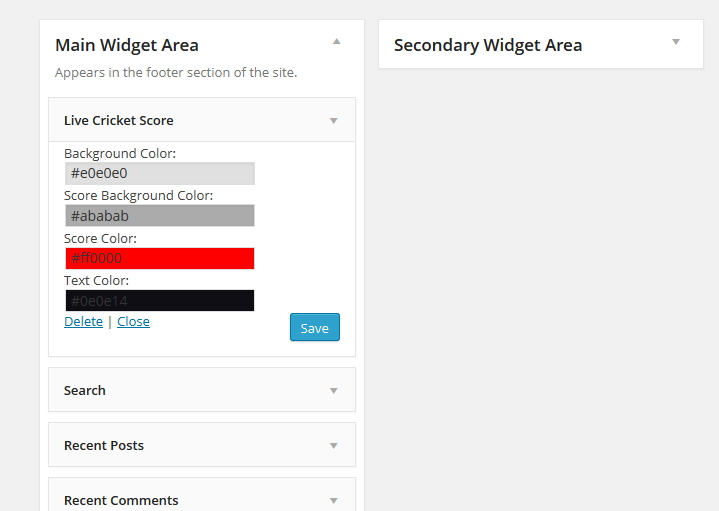Open the Recent Comments widget title bar
Viewport: 719px width, 511px height.
(x=121, y=500)
